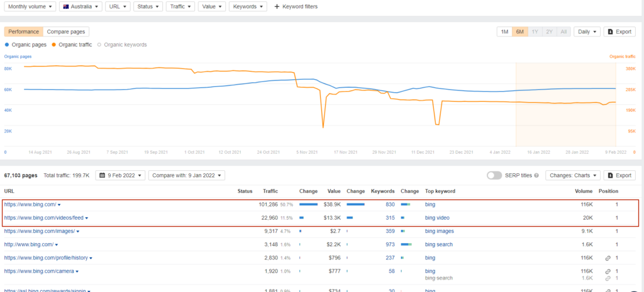Click the SERP titles help icon
The height and width of the screenshot is (292, 644).
click(536, 176)
